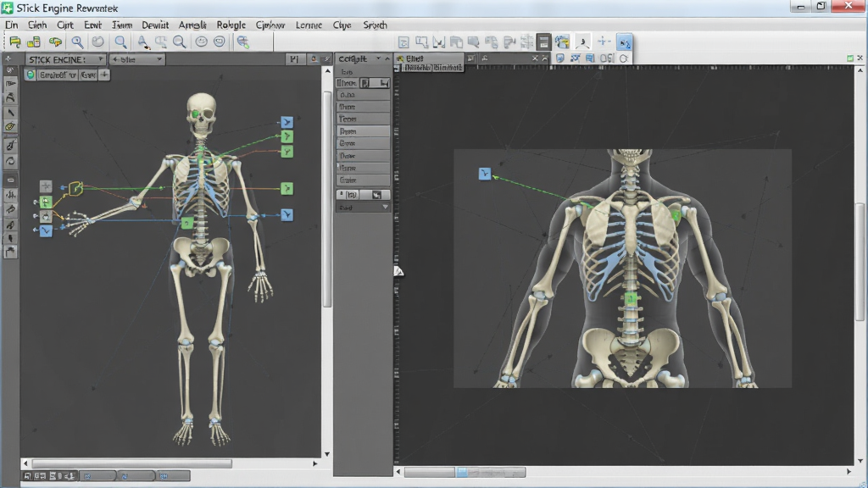Image resolution: width=868 pixels, height=488 pixels.
Task: Toggle the highlighted blue icon ending the right toolbar
Action: (x=625, y=42)
